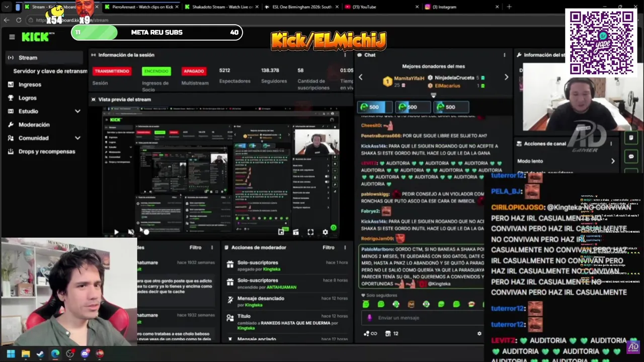This screenshot has width=644, height=362.
Task: Select the first quick emote
Action: (x=366, y=304)
